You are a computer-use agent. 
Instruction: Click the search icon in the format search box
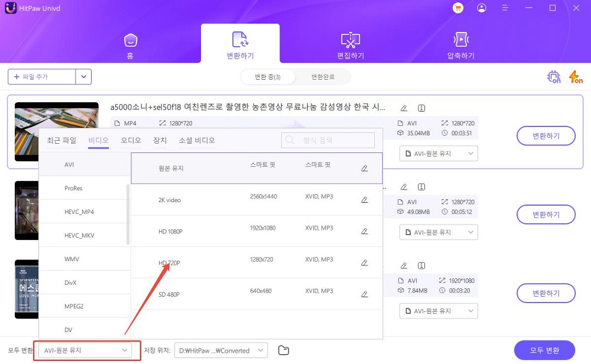tap(290, 140)
